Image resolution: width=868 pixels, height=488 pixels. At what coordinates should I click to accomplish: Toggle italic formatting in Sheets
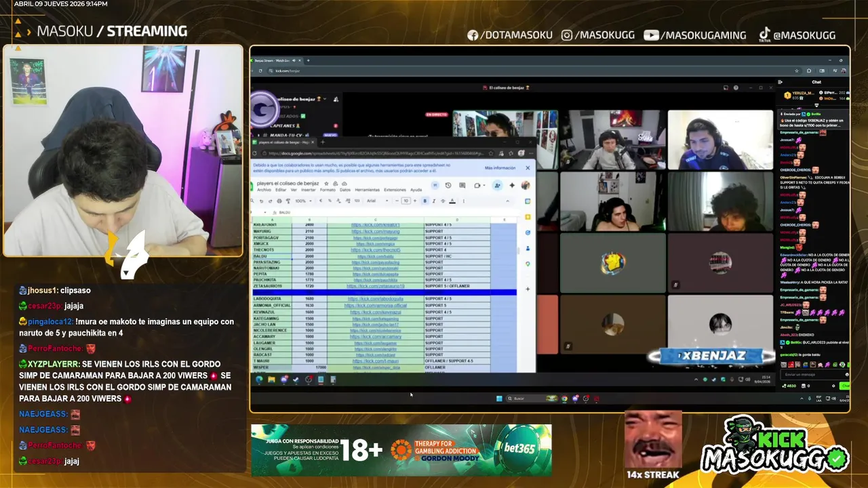(x=434, y=201)
